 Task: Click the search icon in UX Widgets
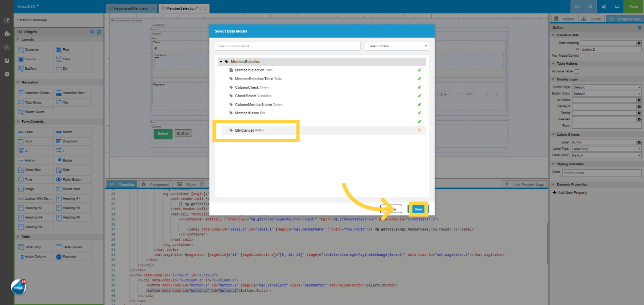pyautogui.click(x=92, y=32)
